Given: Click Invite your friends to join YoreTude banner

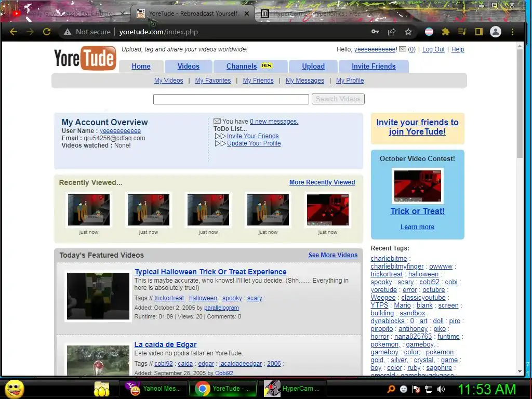Looking at the screenshot, I should tap(417, 127).
